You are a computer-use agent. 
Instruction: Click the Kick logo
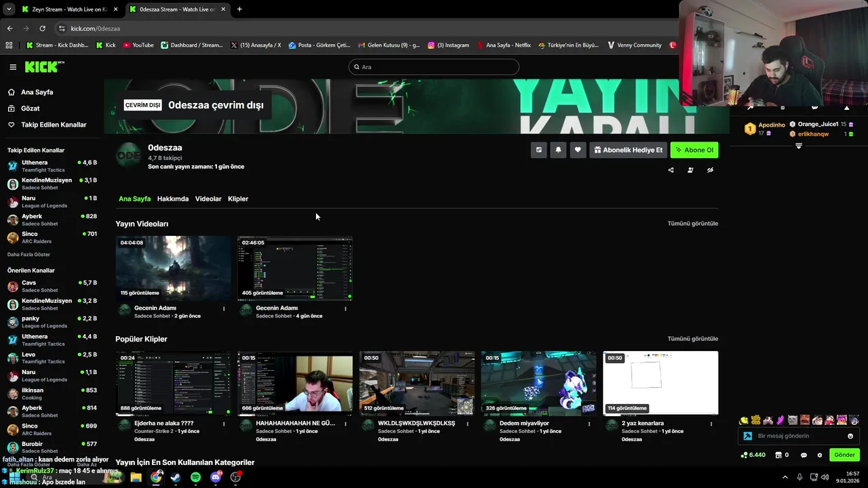pyautogui.click(x=44, y=66)
